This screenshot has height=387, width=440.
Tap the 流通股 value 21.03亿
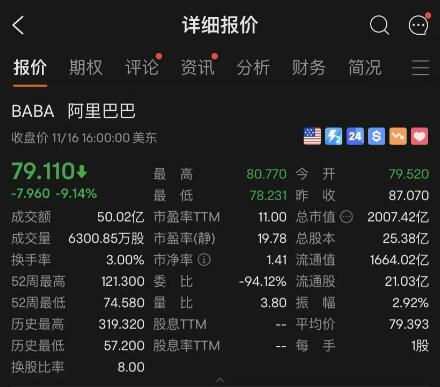pos(407,282)
